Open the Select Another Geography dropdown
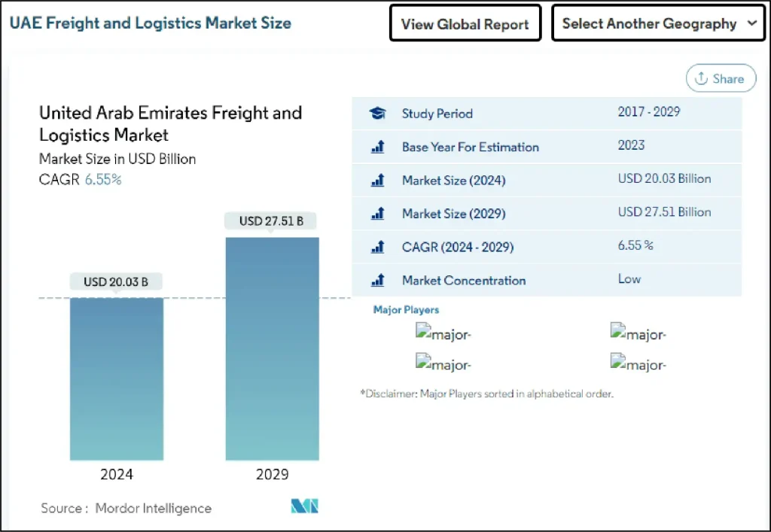 tap(658, 23)
